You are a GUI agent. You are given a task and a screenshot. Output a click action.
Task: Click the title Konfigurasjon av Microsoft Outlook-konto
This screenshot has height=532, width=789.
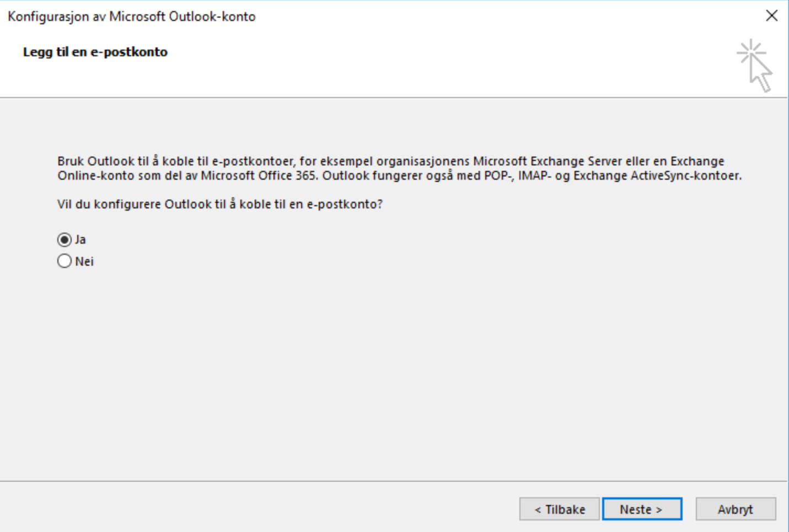click(132, 17)
